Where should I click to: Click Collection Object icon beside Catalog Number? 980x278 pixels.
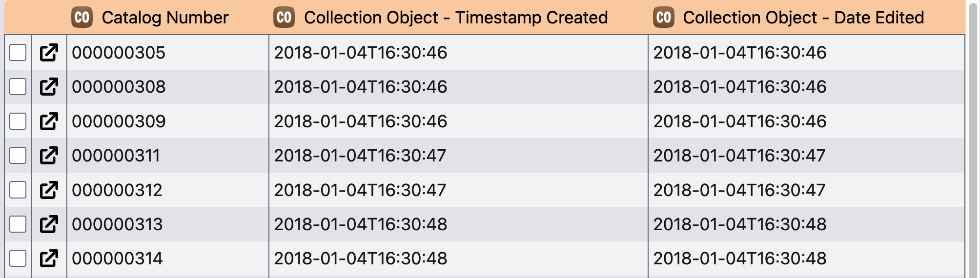82,18
